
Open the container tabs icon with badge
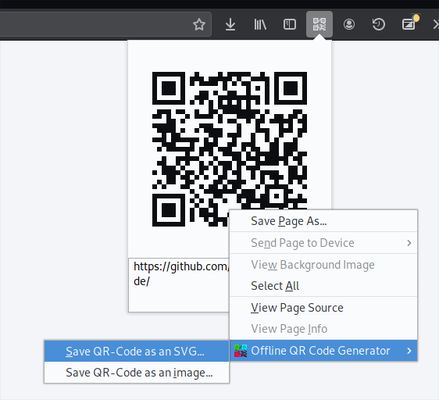[x=409, y=24]
